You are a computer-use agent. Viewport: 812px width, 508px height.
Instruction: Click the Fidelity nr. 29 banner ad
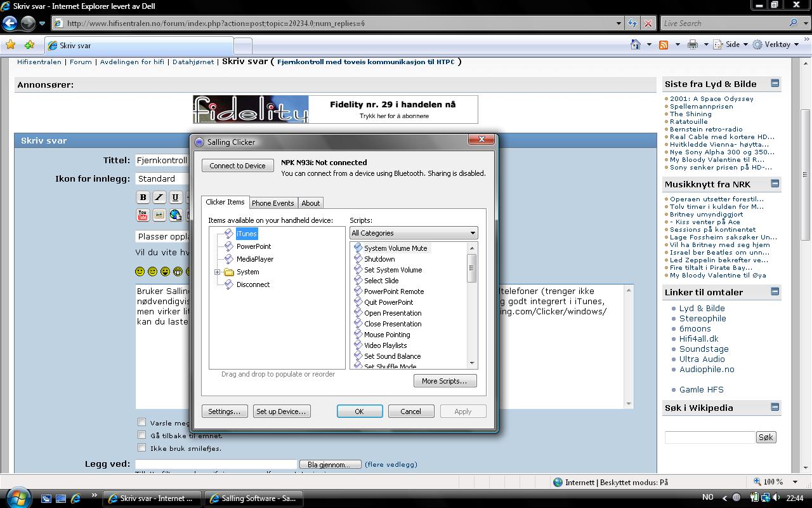[336, 109]
